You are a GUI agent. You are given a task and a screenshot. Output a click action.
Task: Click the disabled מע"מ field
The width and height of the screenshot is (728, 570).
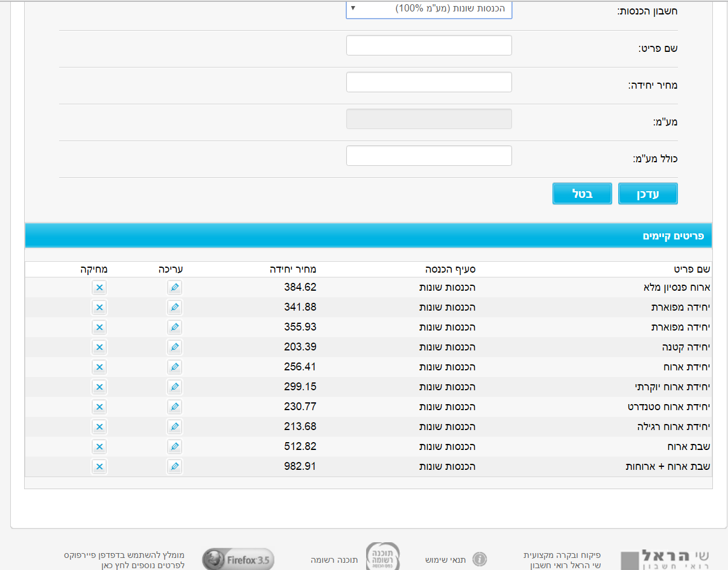tap(429, 119)
